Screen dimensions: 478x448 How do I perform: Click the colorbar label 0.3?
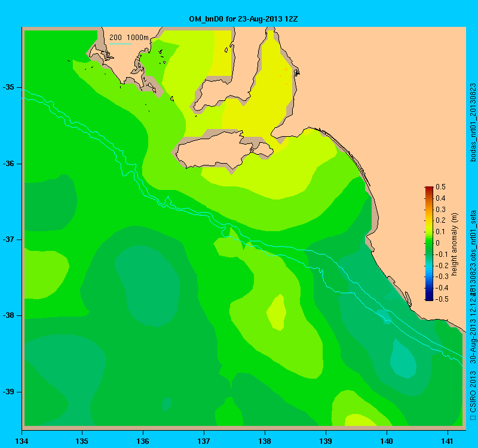tap(440, 210)
